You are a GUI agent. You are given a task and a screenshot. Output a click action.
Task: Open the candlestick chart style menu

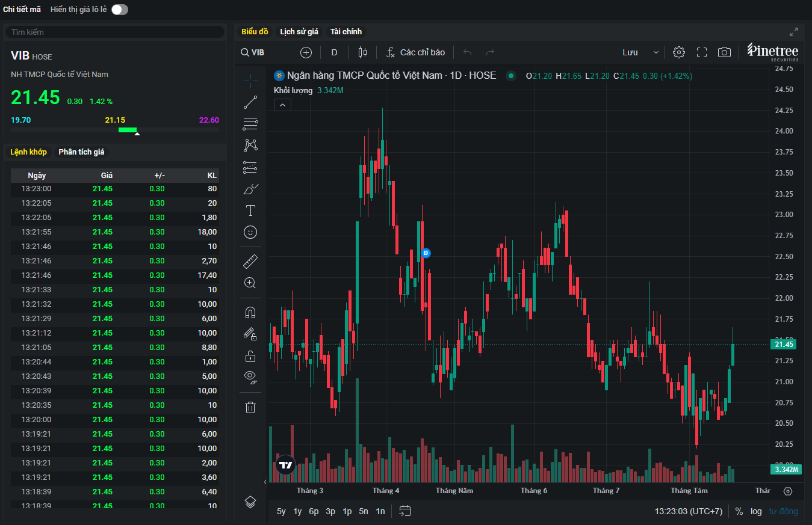point(362,52)
